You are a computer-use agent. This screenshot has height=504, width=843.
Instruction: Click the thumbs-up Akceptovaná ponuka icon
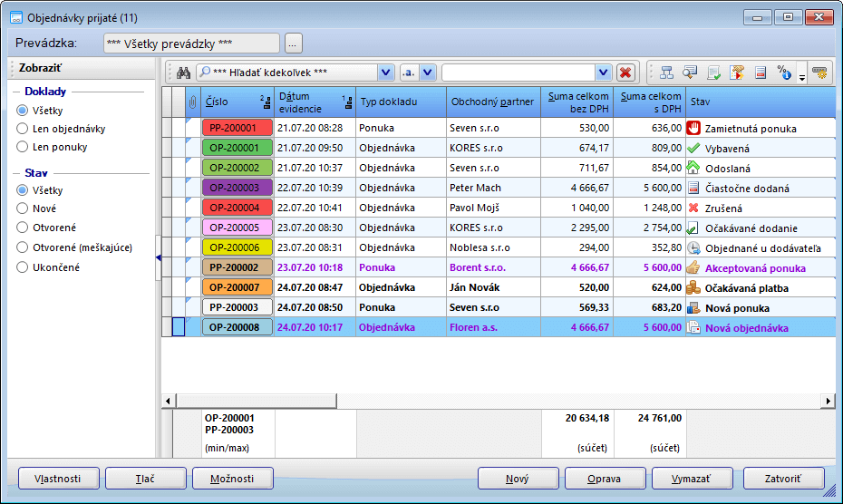coord(694,267)
